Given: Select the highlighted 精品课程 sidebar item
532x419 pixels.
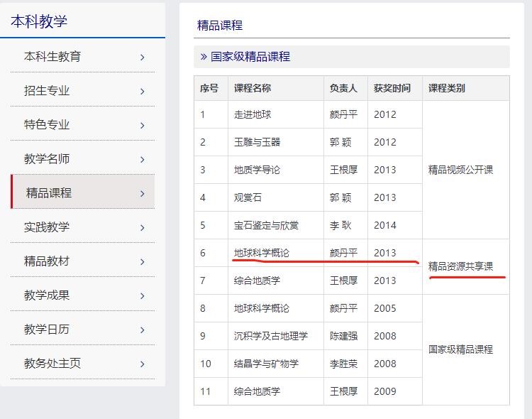Looking at the screenshot, I should 49,193.
